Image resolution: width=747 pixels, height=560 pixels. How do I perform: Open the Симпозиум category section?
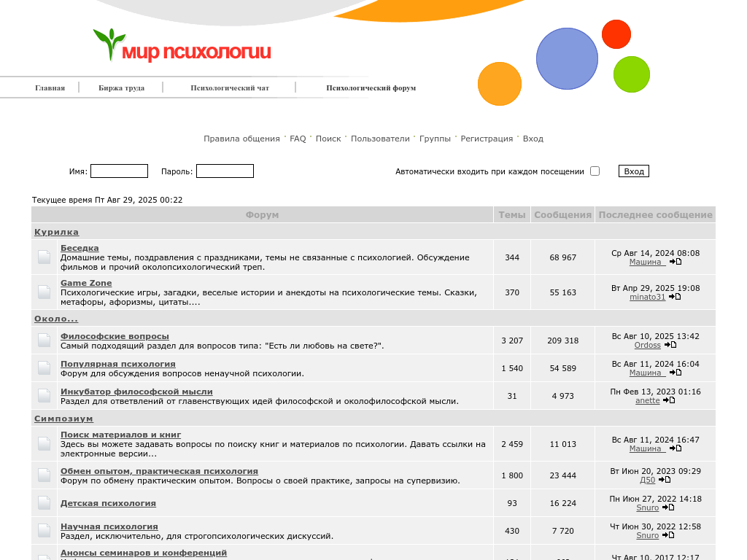(x=63, y=419)
